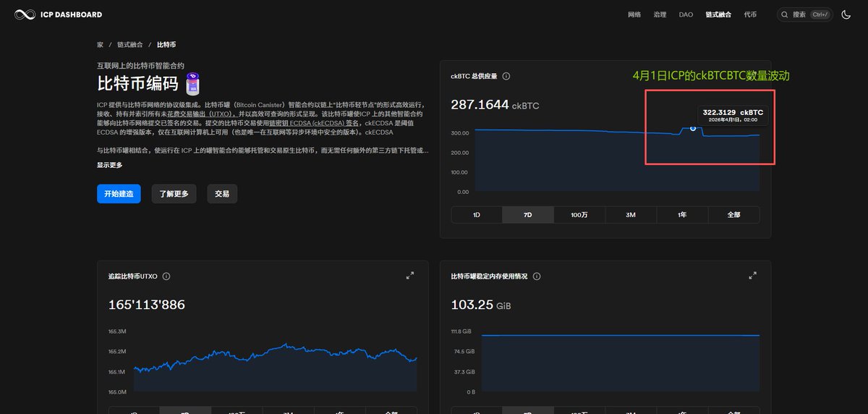Screen dimensions: 868x414
Task: Expand description with 显示更多
Action: click(110, 165)
